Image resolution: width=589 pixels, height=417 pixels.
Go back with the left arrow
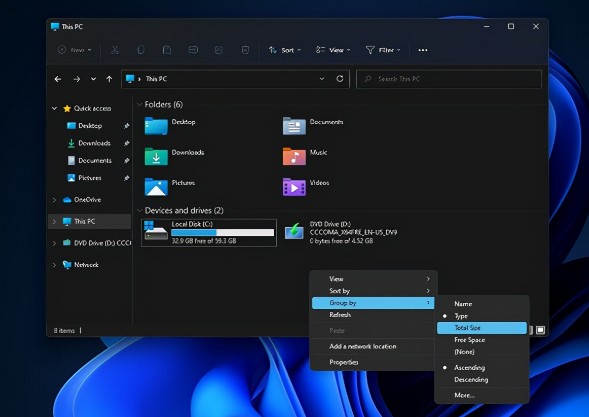[58, 79]
